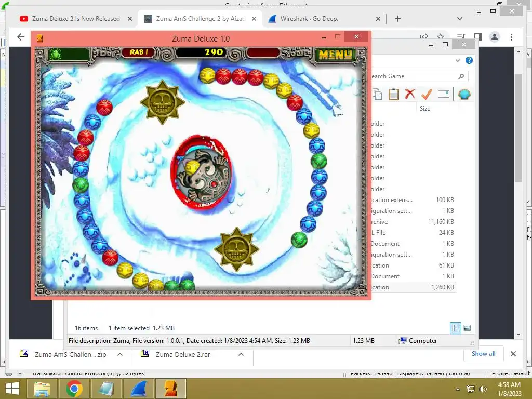532x399 pixels.
Task: Click the upper golden skull sun emblem
Action: click(162, 102)
